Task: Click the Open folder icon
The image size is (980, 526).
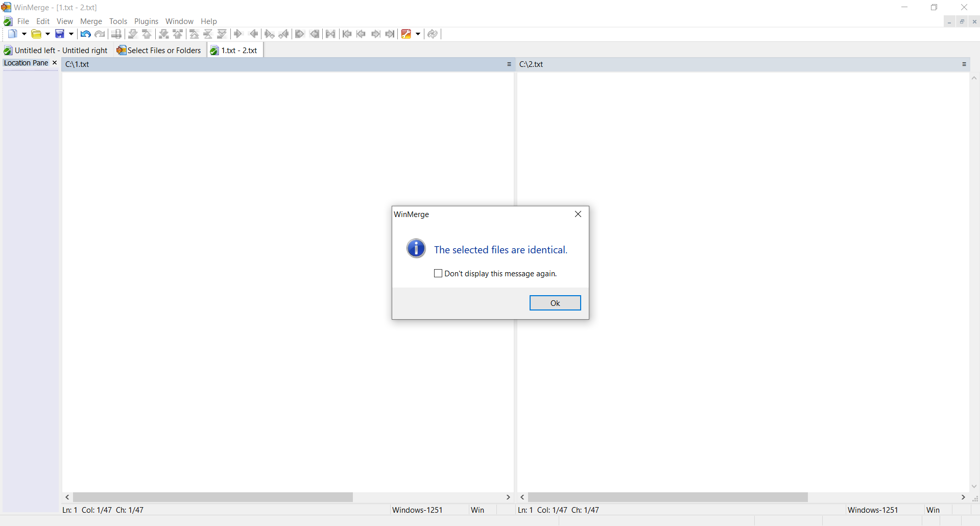Action: (x=36, y=34)
